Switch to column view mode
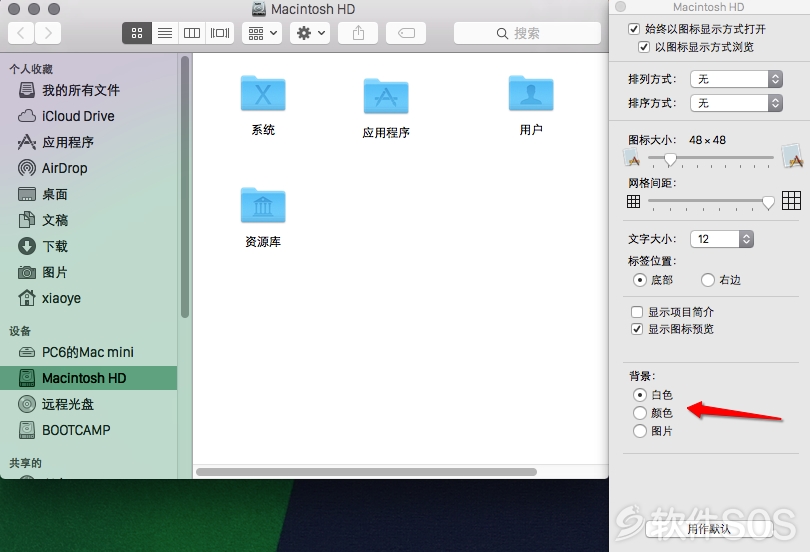810x552 pixels. (x=192, y=34)
